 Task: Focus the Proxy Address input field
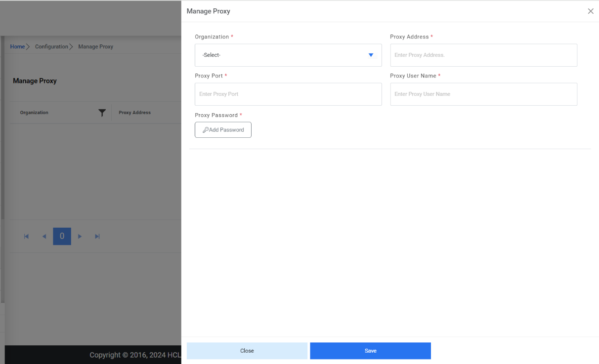pyautogui.click(x=483, y=55)
